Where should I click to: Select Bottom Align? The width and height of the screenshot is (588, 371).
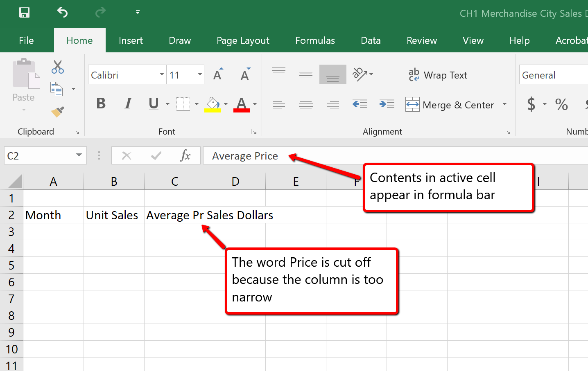tap(333, 74)
